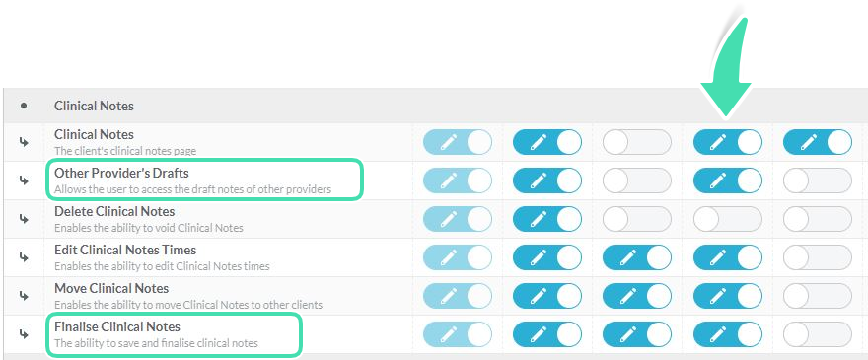The width and height of the screenshot is (868, 360).
Task: Disable fourth column Finalise Clinical Notes toggle
Action: click(727, 334)
